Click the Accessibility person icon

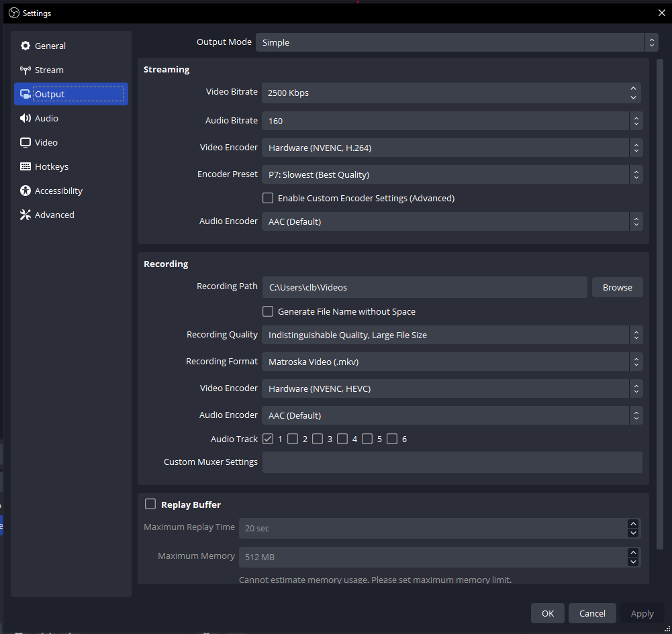pos(26,191)
